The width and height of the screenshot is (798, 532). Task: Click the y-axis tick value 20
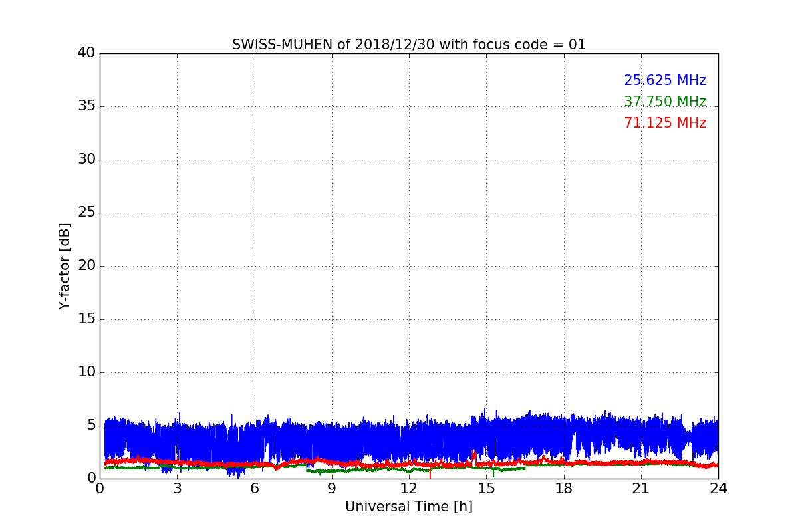coord(86,265)
